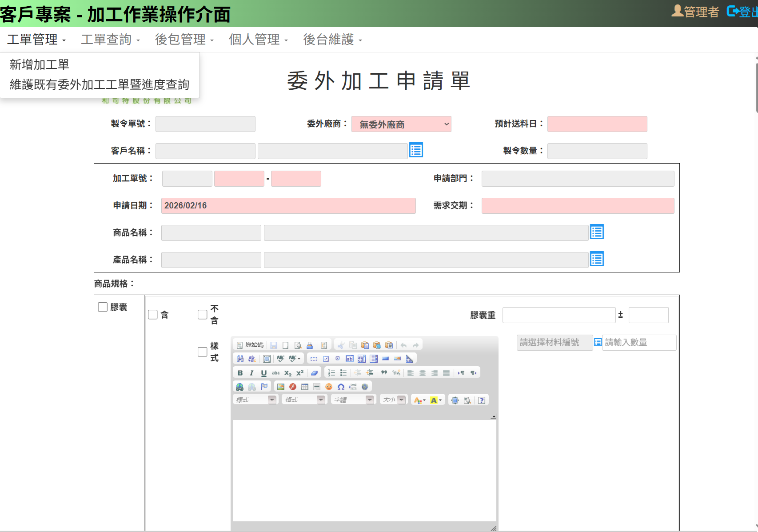Screen dimensions: 758x532
Task: Insert a table in the editor
Action: 305,387
